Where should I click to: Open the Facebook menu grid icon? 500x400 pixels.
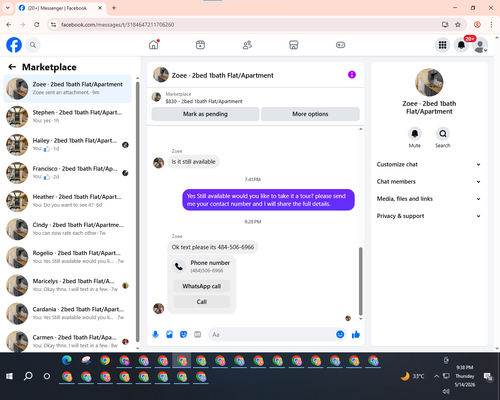click(x=442, y=45)
